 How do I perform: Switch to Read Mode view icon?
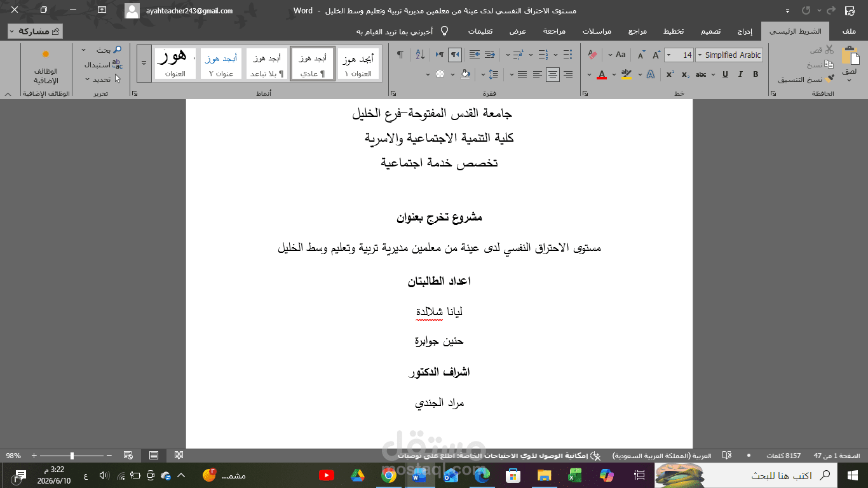[179, 456]
